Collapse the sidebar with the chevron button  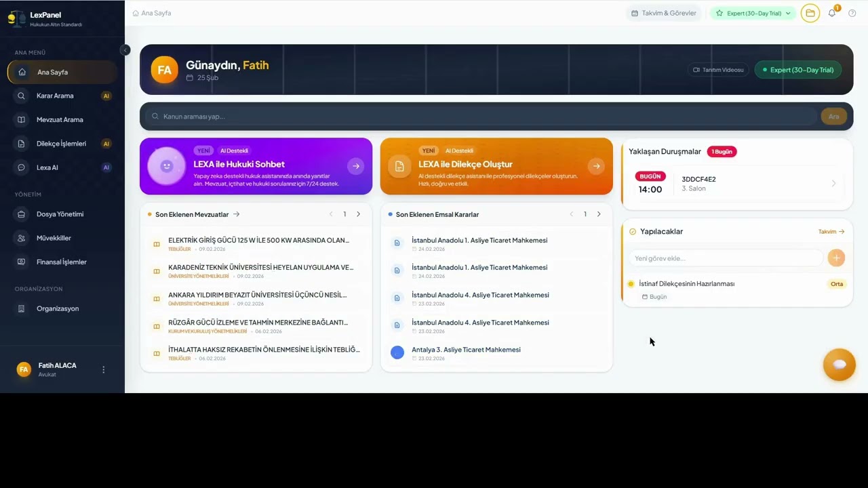coord(125,49)
